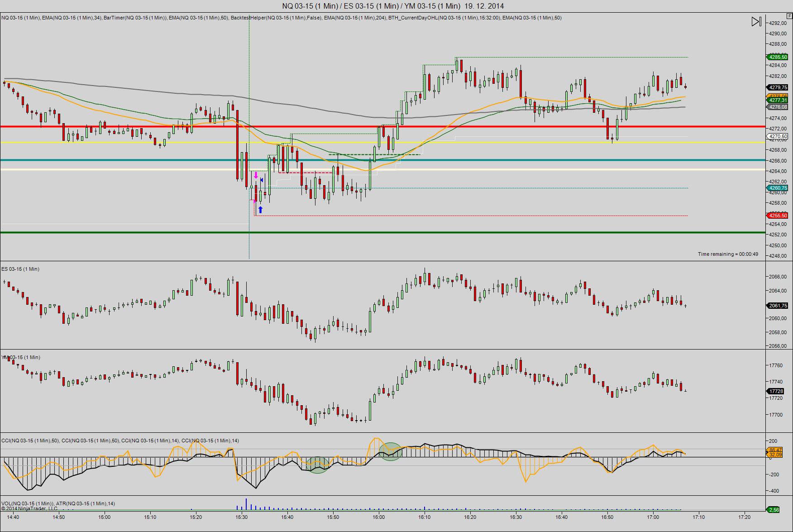Click the 16:00 label on the time axis
The width and height of the screenshot is (793, 532).
379,517
